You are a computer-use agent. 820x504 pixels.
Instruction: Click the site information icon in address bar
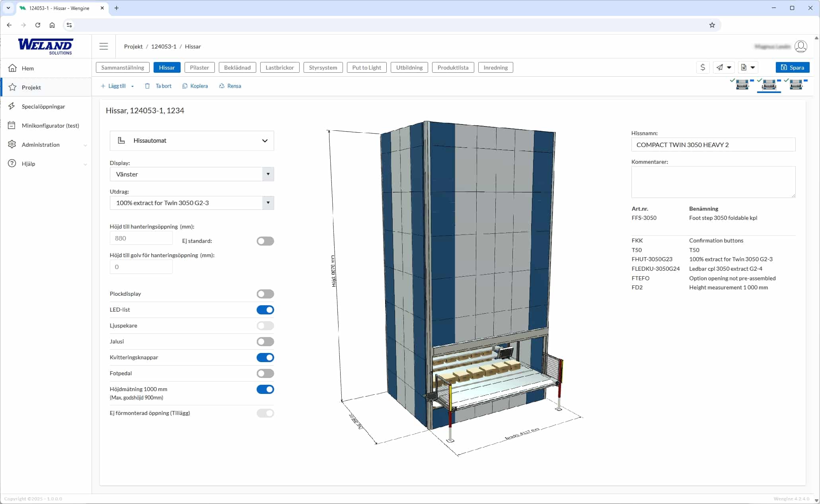click(x=69, y=25)
